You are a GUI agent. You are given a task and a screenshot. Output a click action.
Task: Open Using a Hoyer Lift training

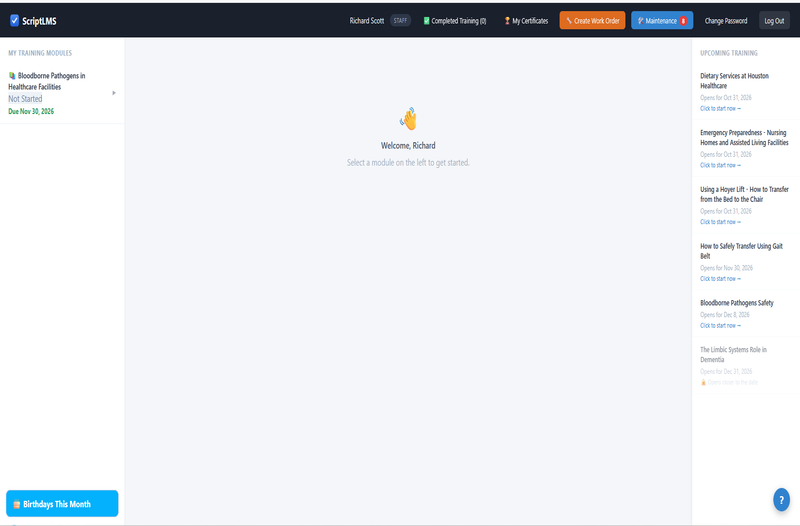[744, 194]
